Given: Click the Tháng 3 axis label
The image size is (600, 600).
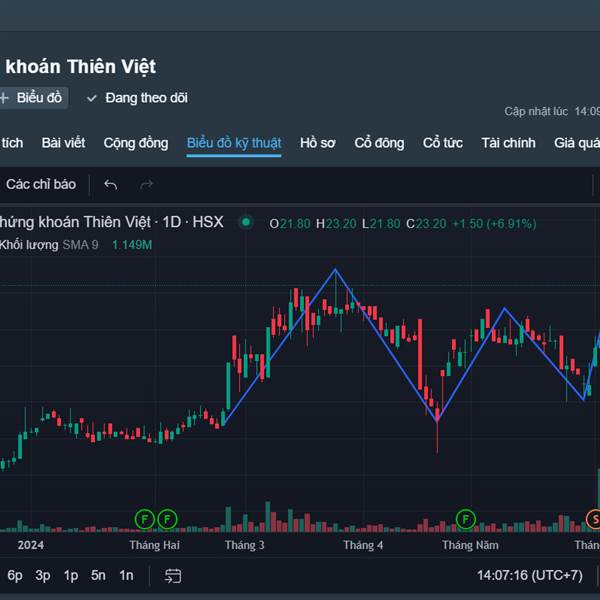Looking at the screenshot, I should 245,545.
